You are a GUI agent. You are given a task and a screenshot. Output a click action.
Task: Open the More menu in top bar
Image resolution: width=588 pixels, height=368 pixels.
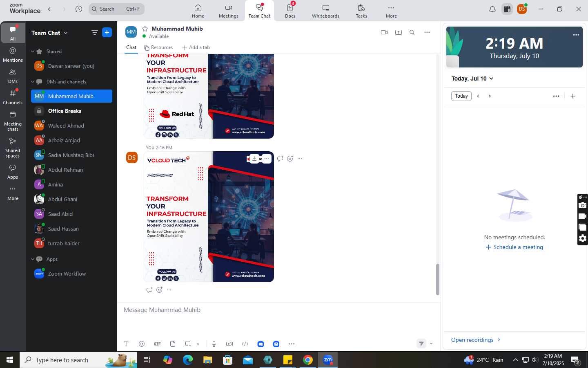[391, 11]
